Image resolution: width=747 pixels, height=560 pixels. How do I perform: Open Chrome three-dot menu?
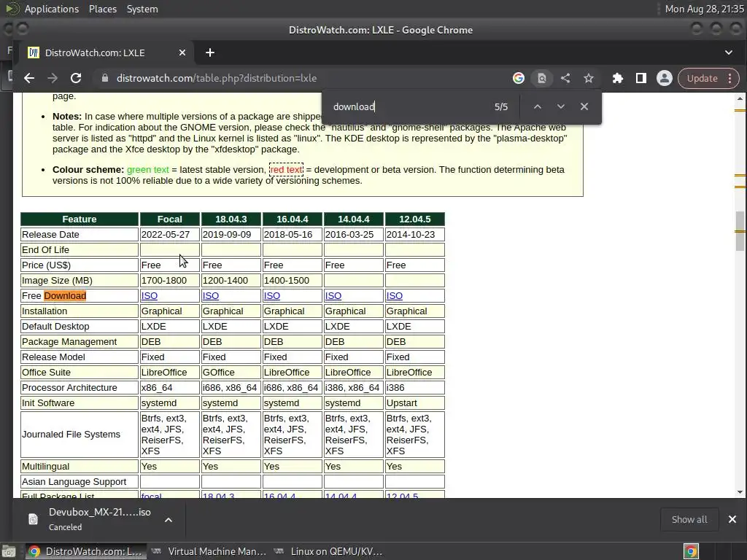[730, 78]
